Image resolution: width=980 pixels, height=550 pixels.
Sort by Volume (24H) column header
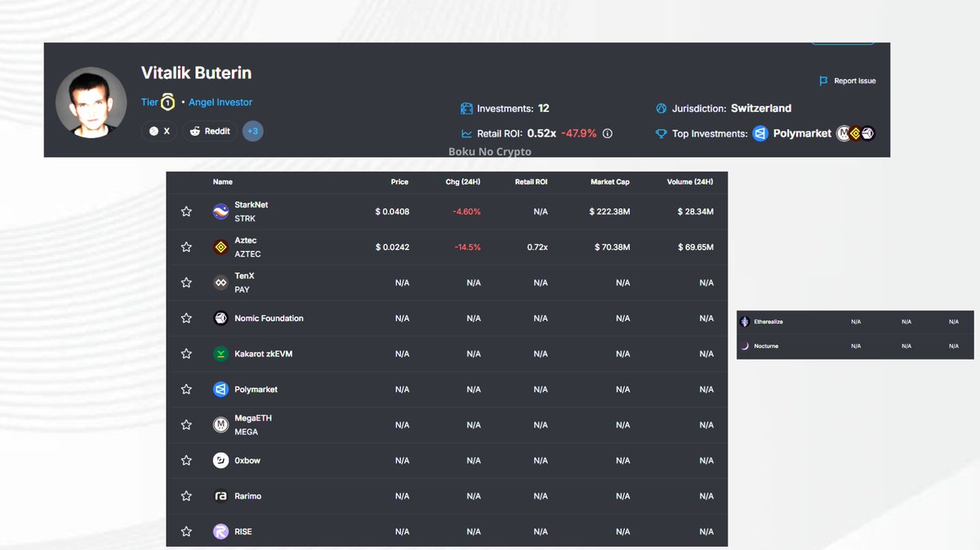[x=690, y=181]
